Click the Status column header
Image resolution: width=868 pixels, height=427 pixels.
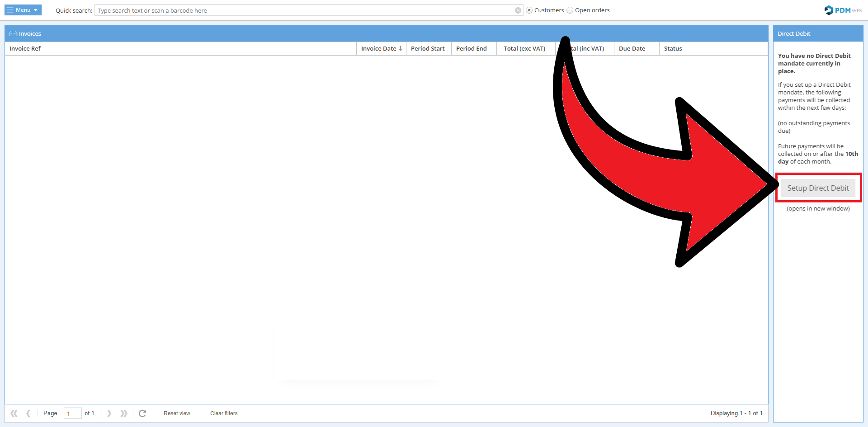[x=673, y=49]
